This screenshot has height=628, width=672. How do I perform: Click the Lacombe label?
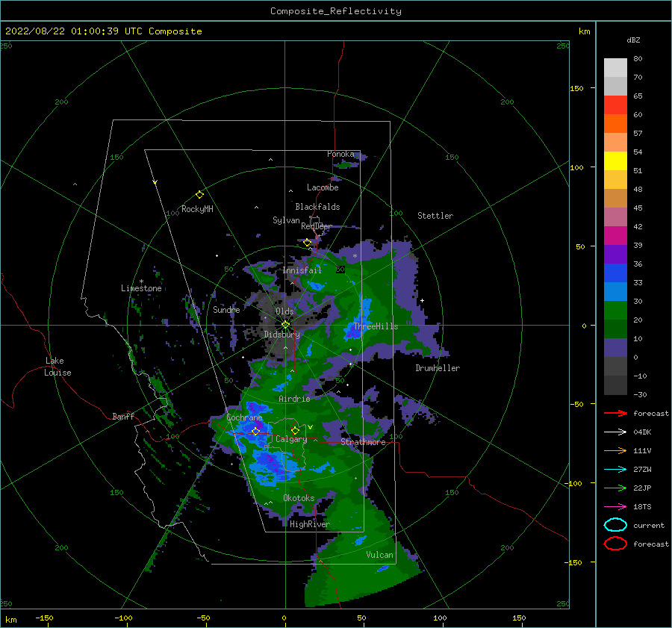click(x=323, y=187)
